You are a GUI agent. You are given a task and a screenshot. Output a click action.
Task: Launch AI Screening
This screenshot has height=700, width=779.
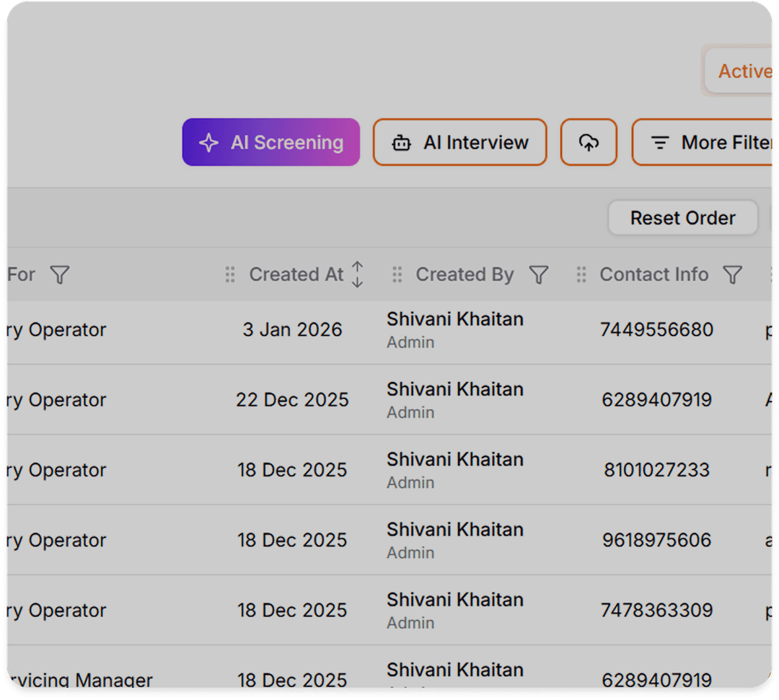(x=270, y=143)
